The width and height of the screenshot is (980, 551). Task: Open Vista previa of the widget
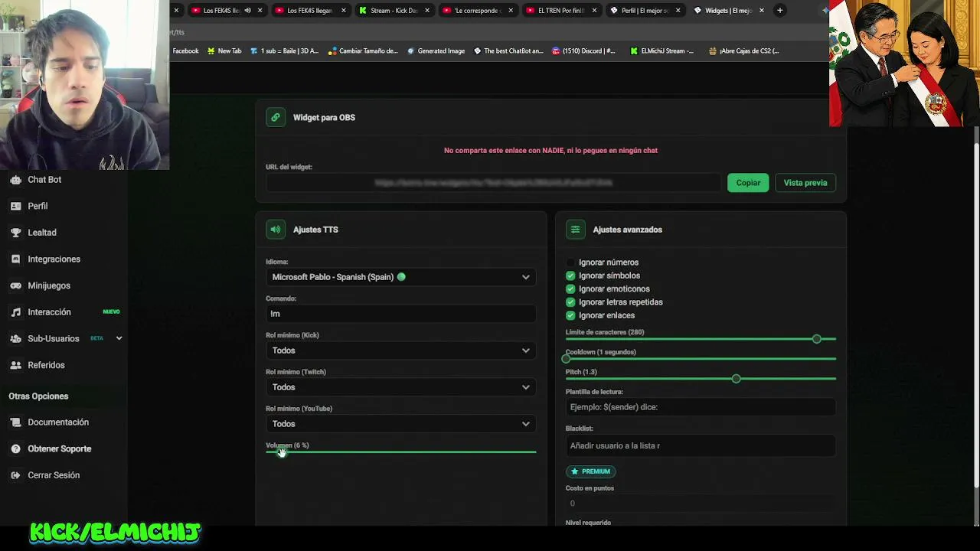805,183
